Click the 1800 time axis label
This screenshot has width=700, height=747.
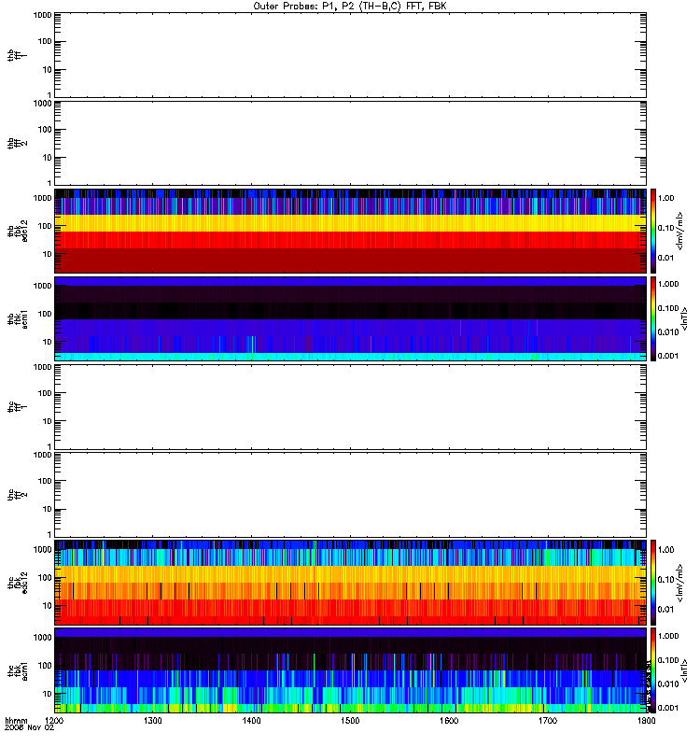(646, 720)
